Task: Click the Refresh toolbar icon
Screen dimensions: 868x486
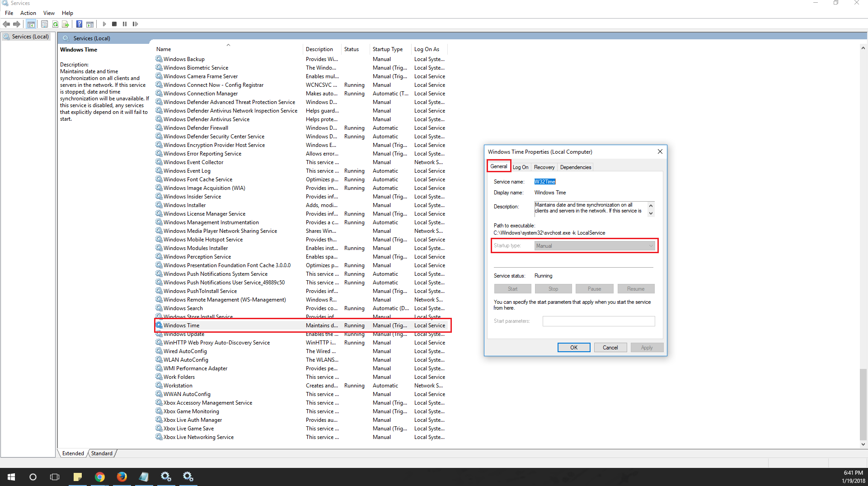Action: 55,24
